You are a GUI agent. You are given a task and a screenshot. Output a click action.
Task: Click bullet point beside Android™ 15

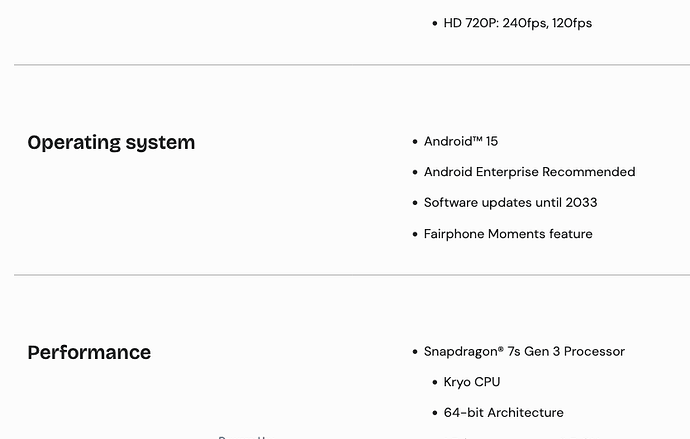tap(414, 143)
